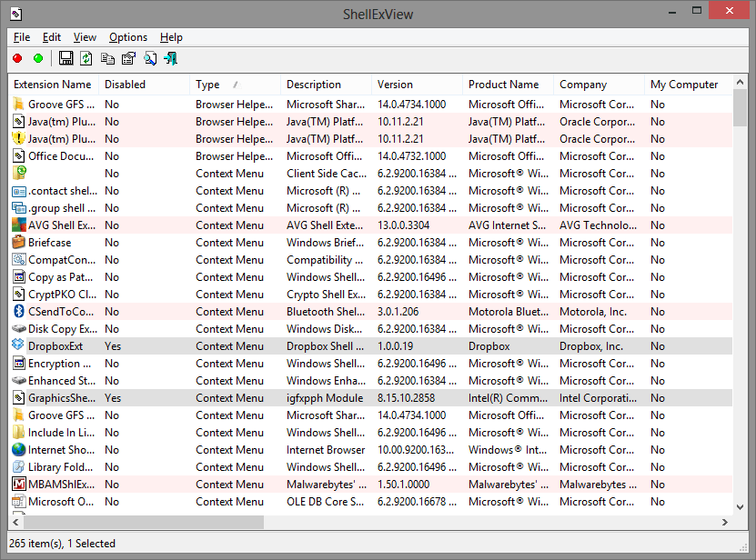Sort by My Computer column header
Screen dimensions: 756x560
(689, 85)
